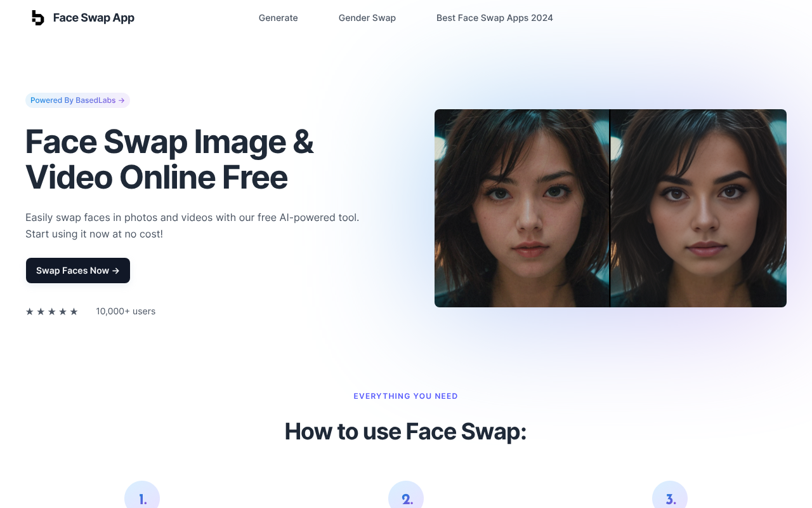
Task: Click the 'Powered By BasedLabs' badge
Action: click(77, 100)
